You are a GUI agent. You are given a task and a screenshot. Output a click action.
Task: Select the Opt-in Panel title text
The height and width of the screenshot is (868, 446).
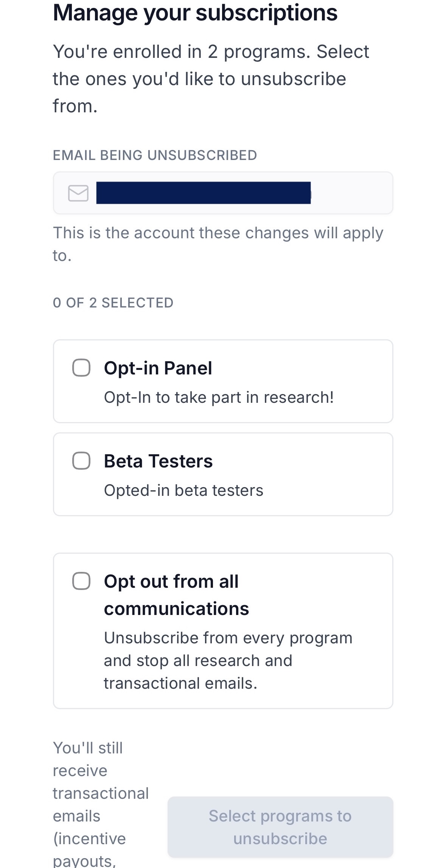[158, 368]
